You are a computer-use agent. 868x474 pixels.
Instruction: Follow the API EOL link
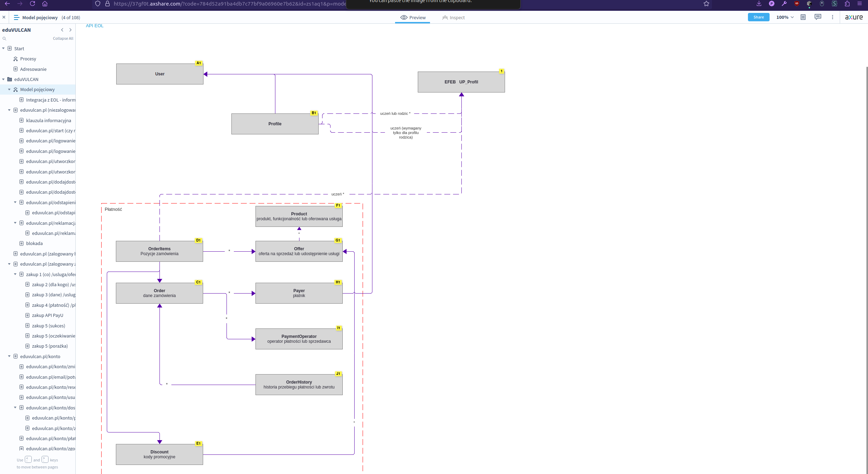pos(95,25)
